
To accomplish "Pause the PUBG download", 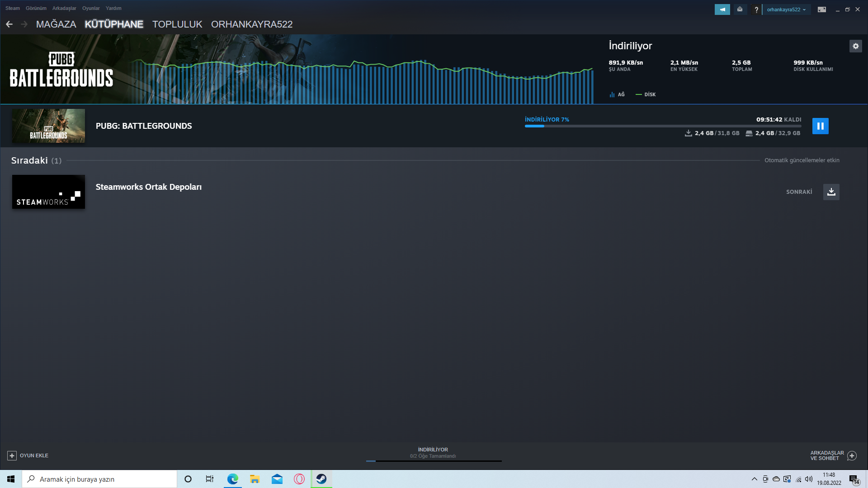I will pyautogui.click(x=820, y=126).
